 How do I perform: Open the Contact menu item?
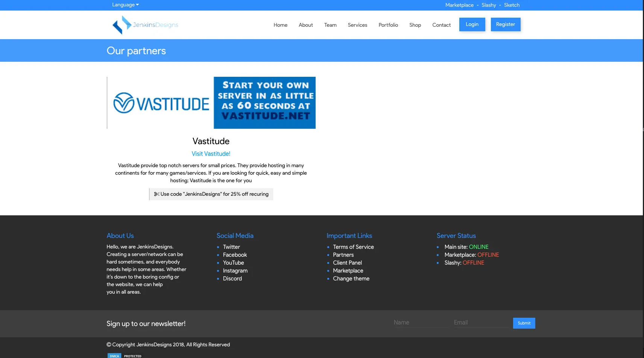tap(441, 25)
